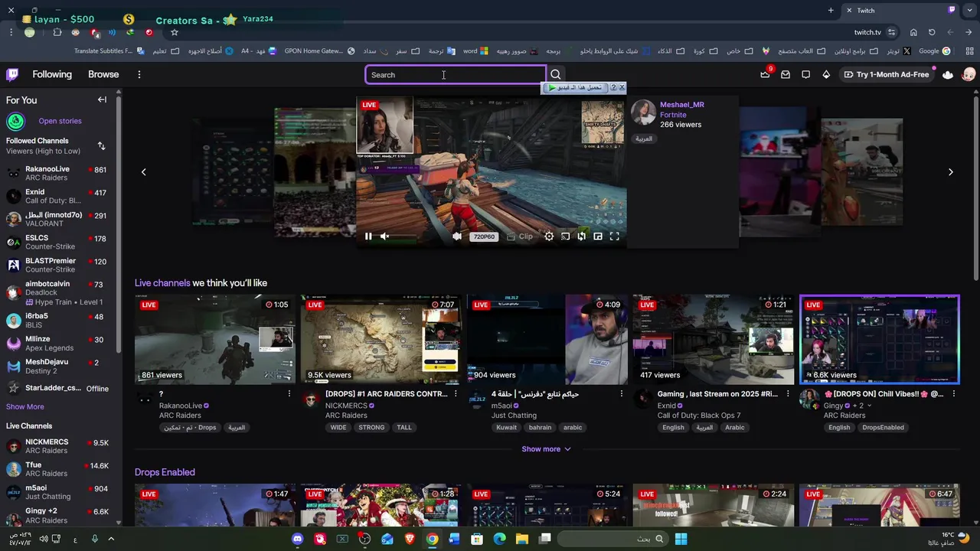The image size is (980, 551).
Task: Open options for Gingy stream card
Action: click(x=954, y=393)
